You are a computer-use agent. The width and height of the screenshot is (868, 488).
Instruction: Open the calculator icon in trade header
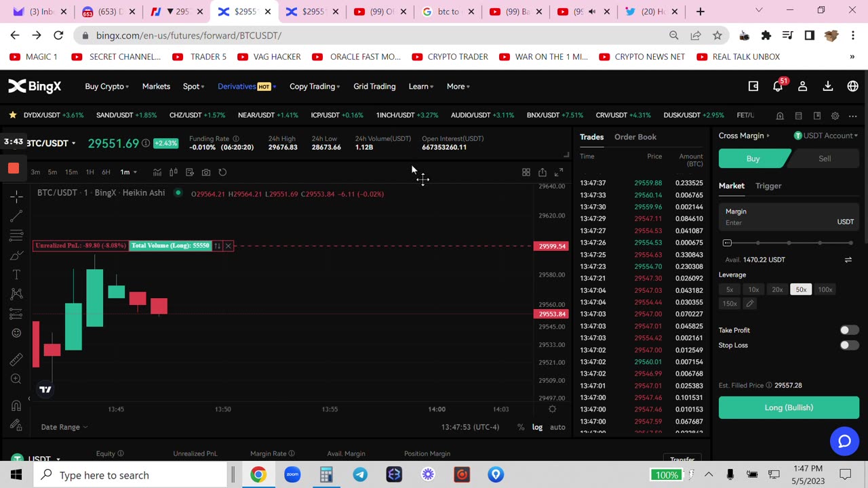point(798,116)
